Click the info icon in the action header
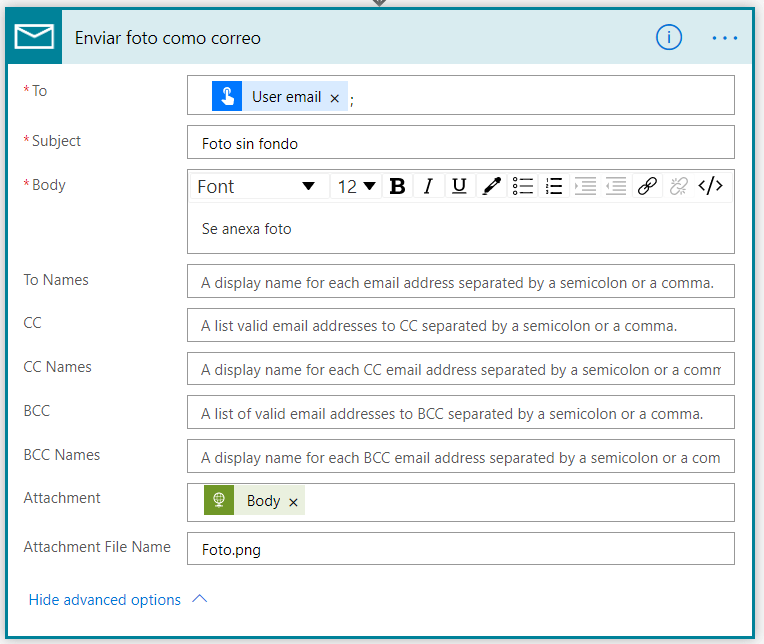 [x=668, y=38]
